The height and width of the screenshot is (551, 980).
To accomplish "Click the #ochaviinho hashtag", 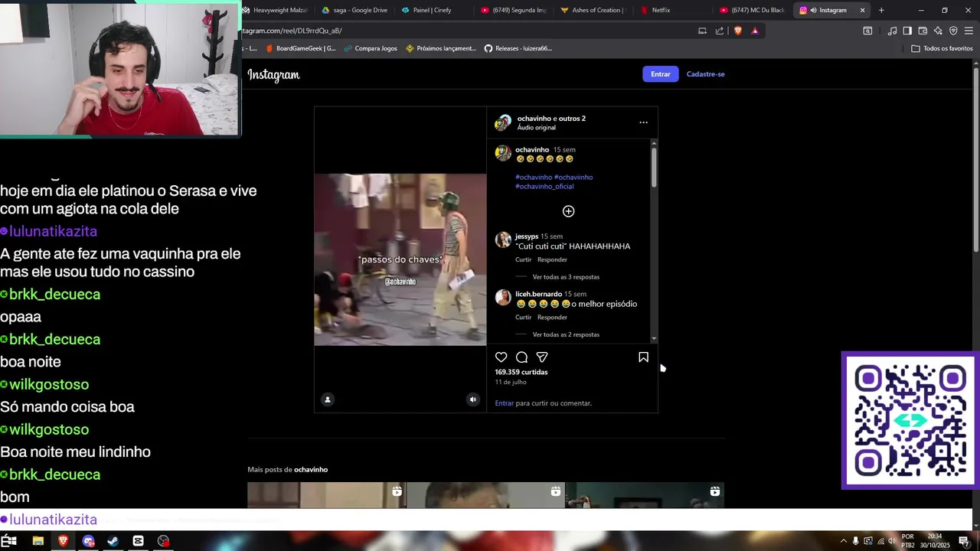I will point(573,178).
